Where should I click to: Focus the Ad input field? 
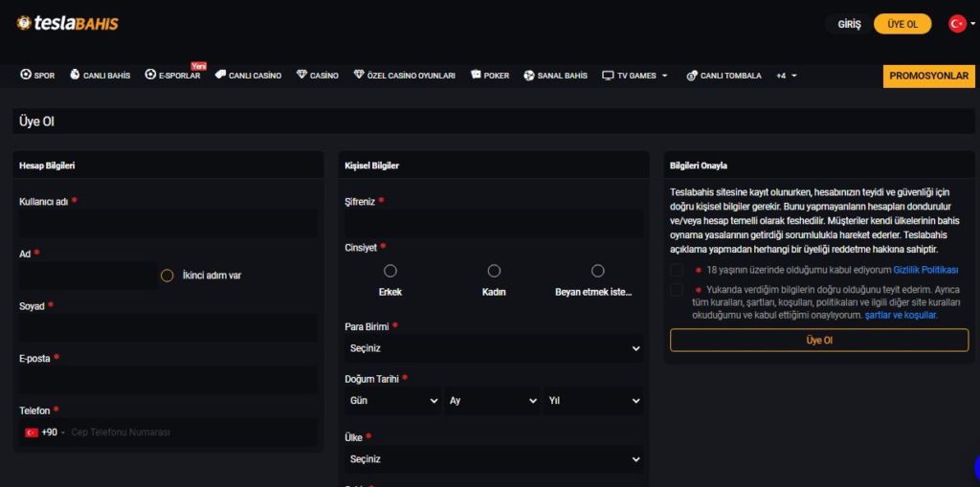87,276
